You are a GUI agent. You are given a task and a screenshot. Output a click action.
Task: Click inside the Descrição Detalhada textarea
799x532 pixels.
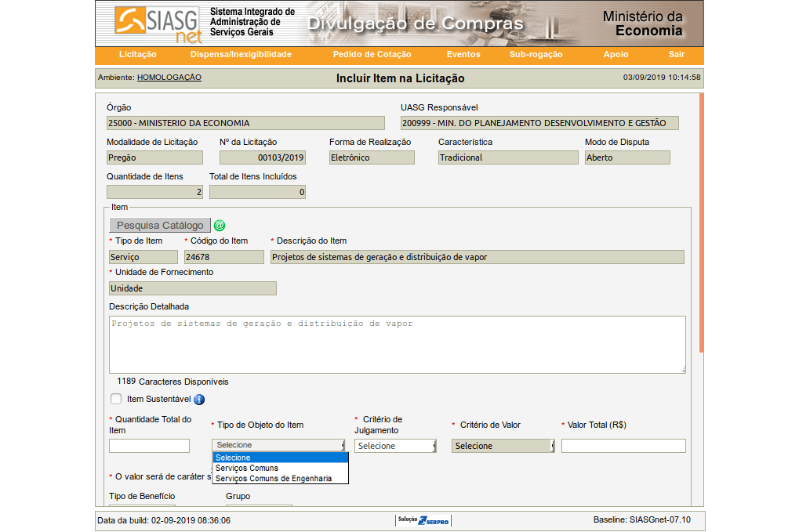point(398,345)
